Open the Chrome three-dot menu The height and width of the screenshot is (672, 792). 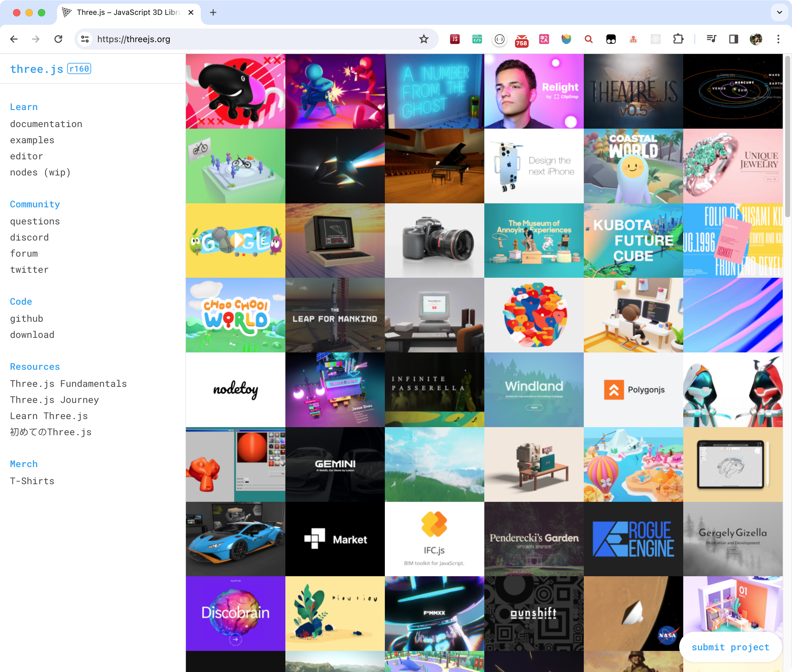pos(778,39)
